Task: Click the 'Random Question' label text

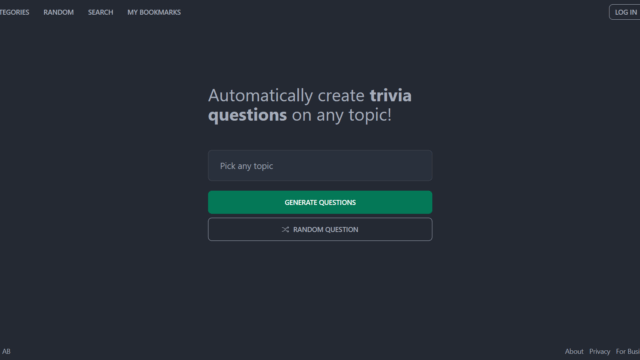Action: (x=326, y=230)
